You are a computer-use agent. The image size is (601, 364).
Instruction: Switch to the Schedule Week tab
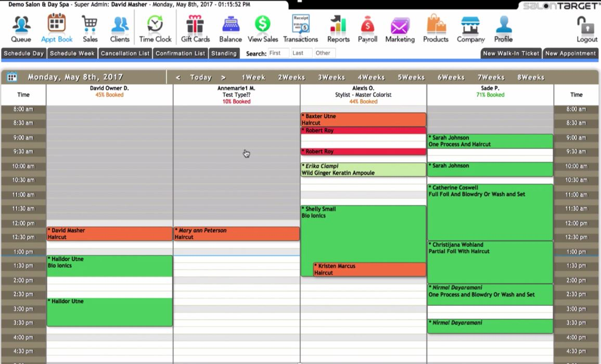[x=72, y=53]
